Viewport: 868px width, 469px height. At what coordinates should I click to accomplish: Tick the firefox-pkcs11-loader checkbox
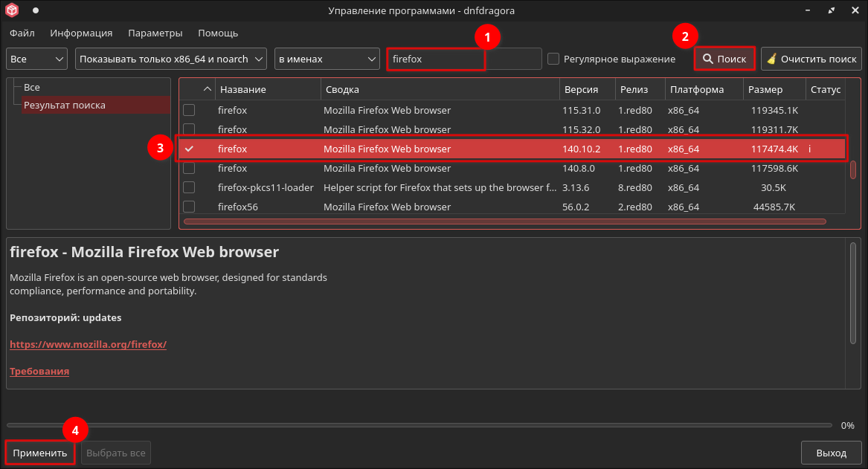pyautogui.click(x=189, y=187)
